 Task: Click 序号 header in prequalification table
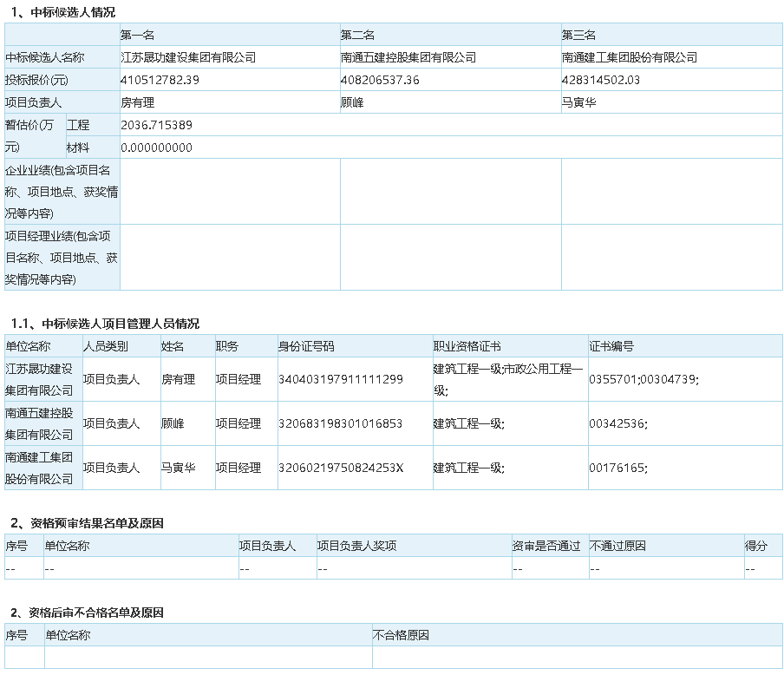point(16,546)
